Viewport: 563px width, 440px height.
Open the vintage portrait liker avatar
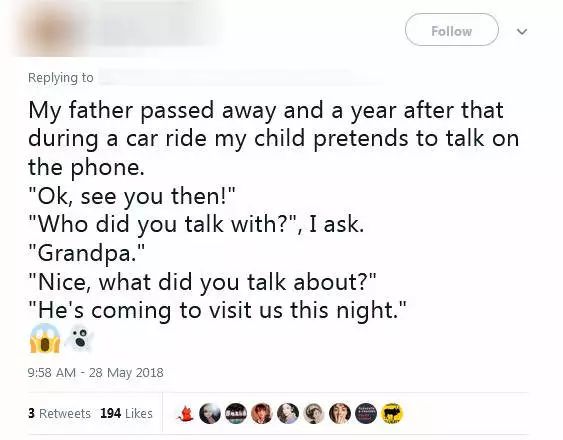(314, 413)
